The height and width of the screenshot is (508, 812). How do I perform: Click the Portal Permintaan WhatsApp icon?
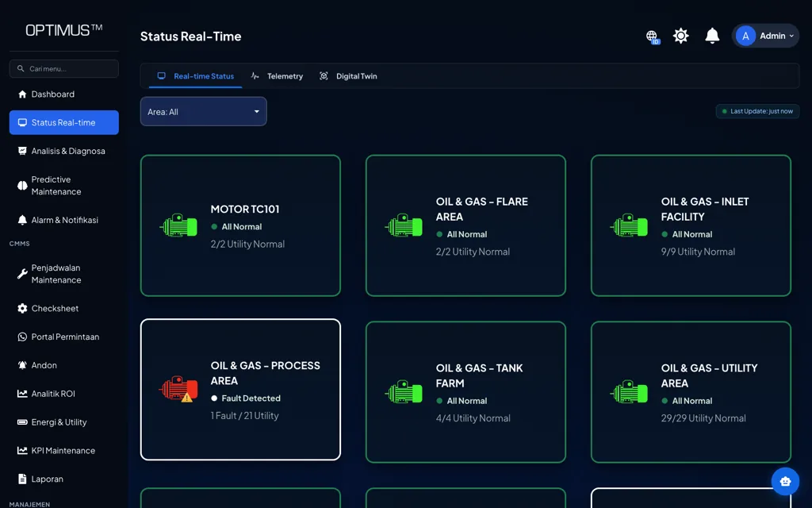[x=22, y=337]
